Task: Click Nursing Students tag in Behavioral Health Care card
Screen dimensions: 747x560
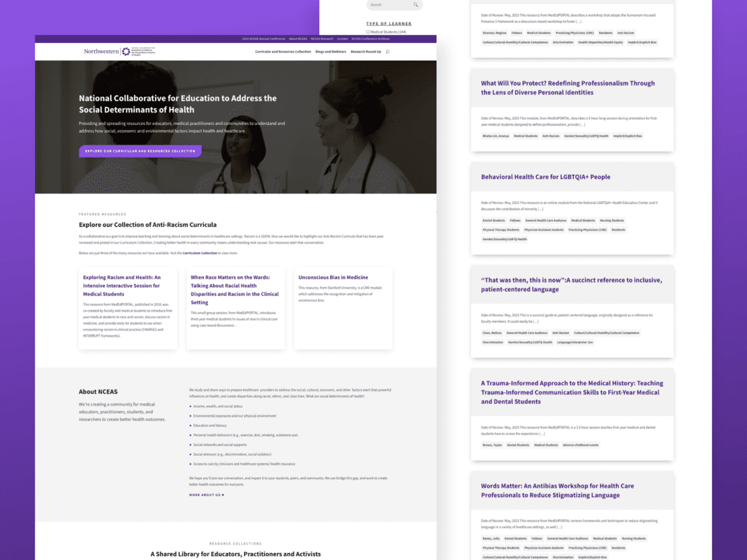Action: click(612, 220)
